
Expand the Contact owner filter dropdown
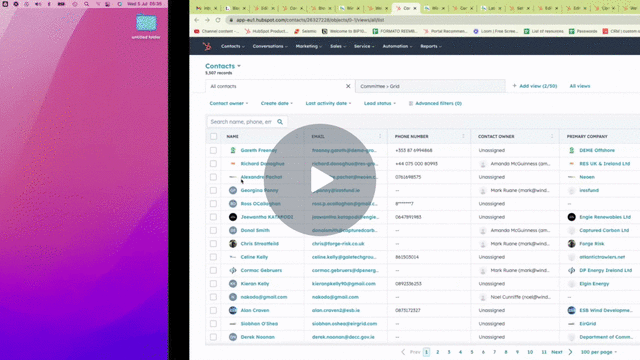229,103
